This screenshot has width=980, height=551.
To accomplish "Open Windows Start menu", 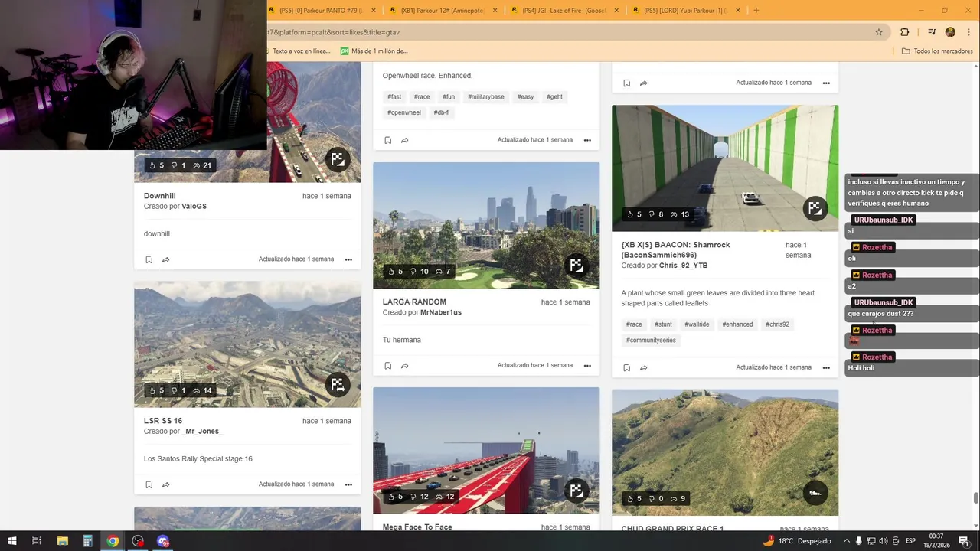I will [x=11, y=541].
